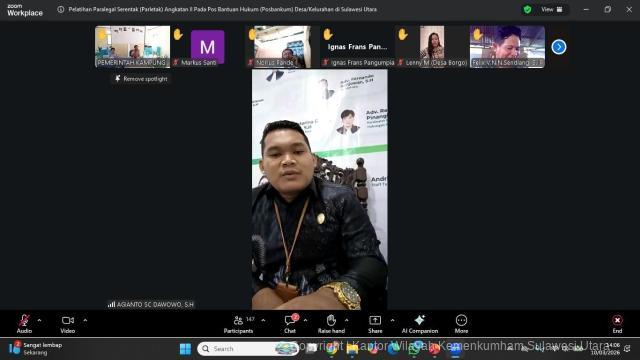
Task: Open File Explorer from taskbar
Action: coord(352,349)
